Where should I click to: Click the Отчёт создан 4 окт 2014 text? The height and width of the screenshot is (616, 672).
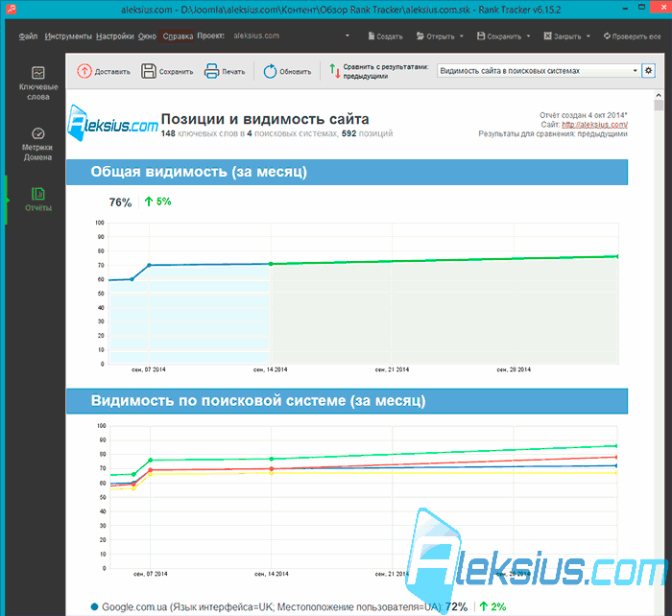584,115
